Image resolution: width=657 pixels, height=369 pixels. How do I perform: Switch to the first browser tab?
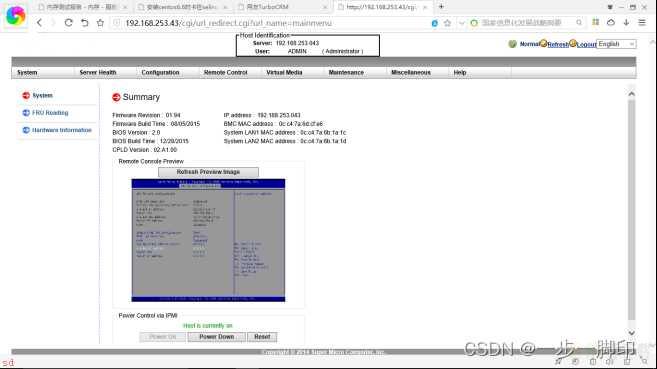tap(82, 7)
